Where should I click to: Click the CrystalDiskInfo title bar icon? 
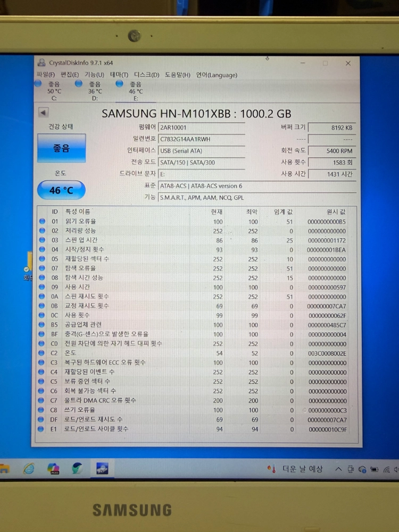42,63
